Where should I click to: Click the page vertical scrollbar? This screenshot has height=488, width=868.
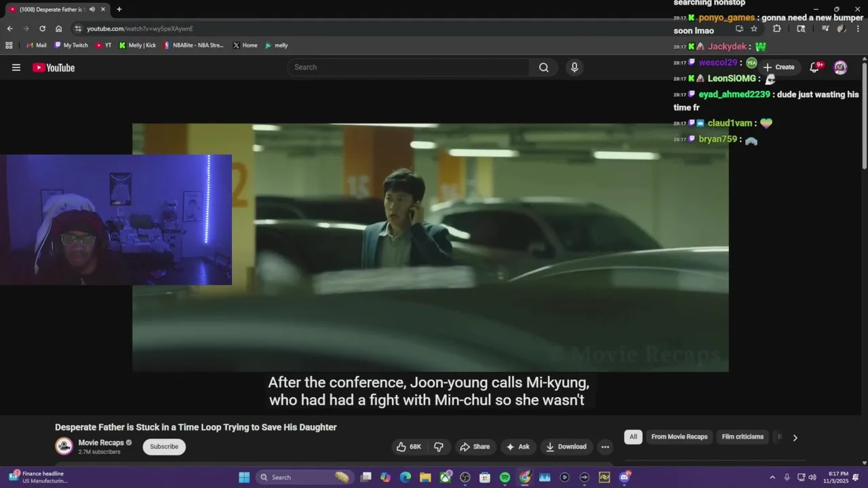pos(864,115)
